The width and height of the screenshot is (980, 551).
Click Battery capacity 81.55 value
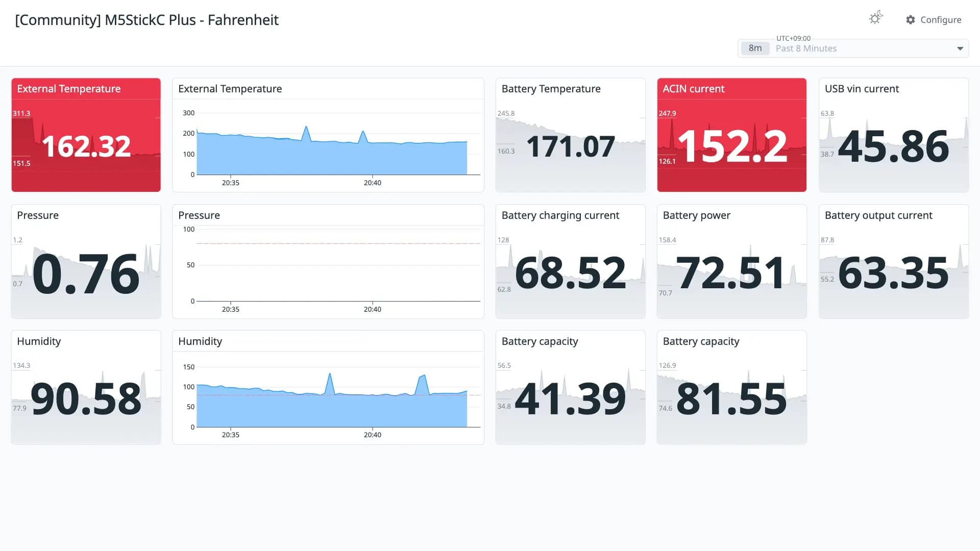(x=731, y=399)
